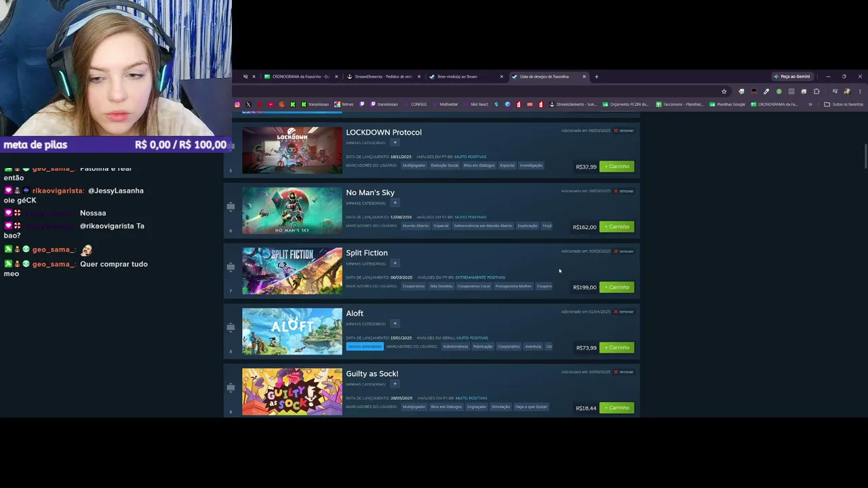Add LOCKDOWN Protocol to the cart
This screenshot has height=488, width=868.
pos(616,167)
